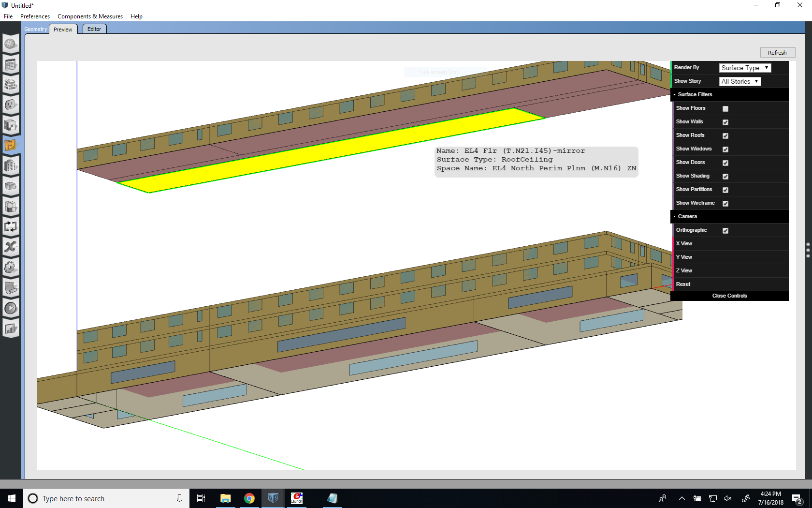Switch to the Editor tab
The image size is (812, 508).
point(94,29)
